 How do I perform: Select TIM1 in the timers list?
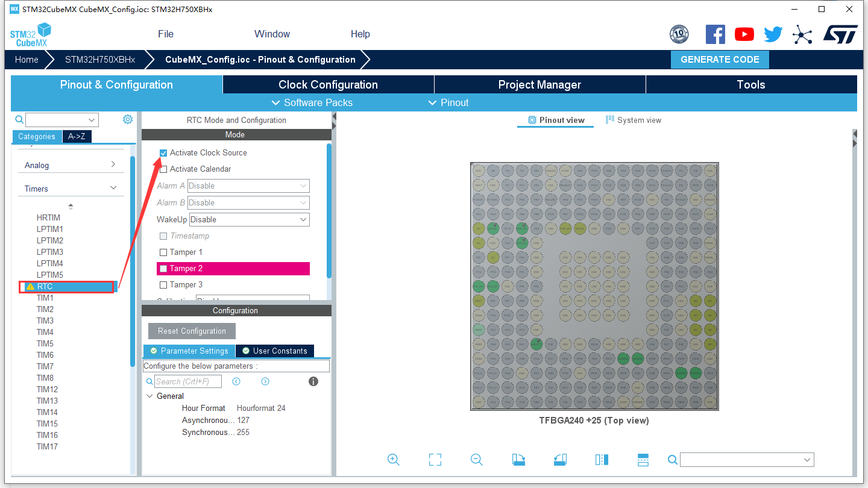tap(45, 298)
